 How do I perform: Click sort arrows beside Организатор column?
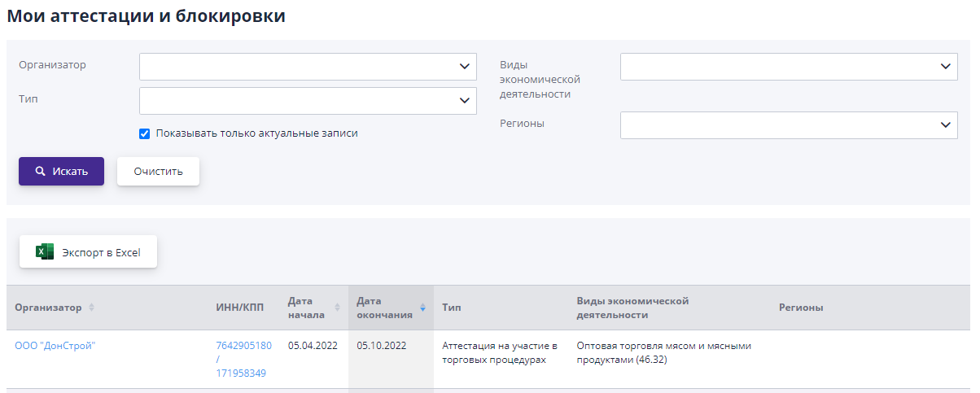[x=91, y=308]
